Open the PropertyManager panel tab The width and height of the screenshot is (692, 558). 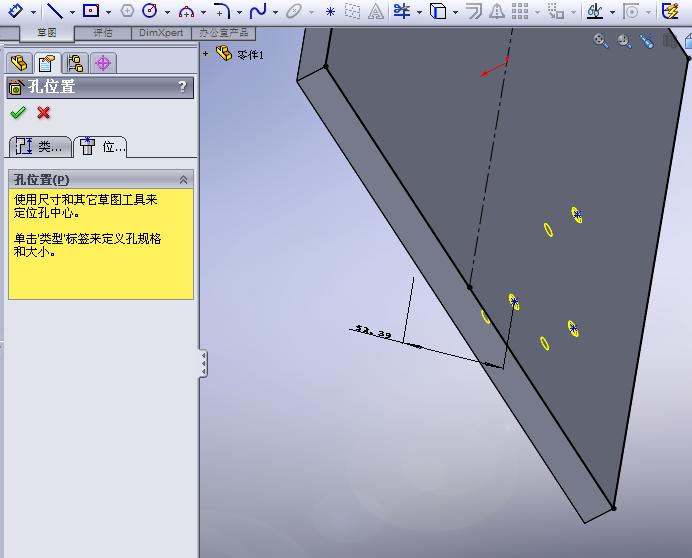(47, 63)
